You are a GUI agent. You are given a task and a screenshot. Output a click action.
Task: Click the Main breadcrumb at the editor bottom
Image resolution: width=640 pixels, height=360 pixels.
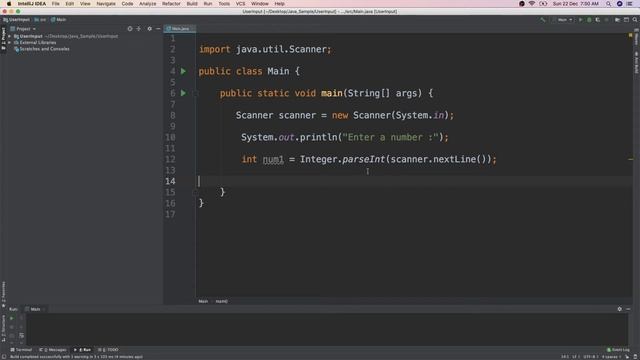click(x=203, y=302)
